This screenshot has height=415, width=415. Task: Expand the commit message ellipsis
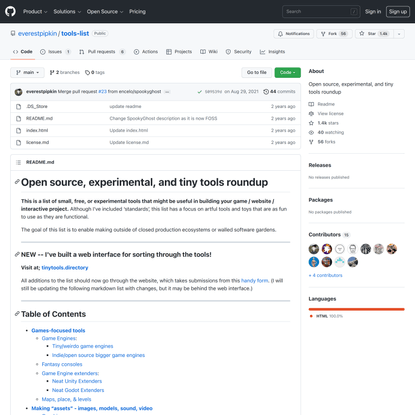[167, 92]
